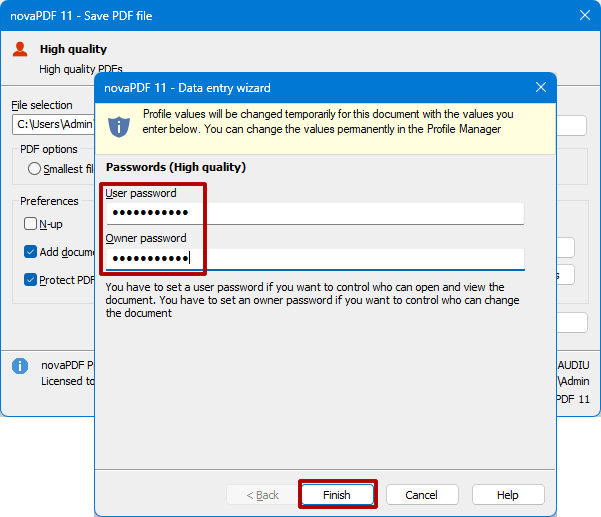The width and height of the screenshot is (601, 517).
Task: Enable the N-up checkbox
Action: [31, 224]
